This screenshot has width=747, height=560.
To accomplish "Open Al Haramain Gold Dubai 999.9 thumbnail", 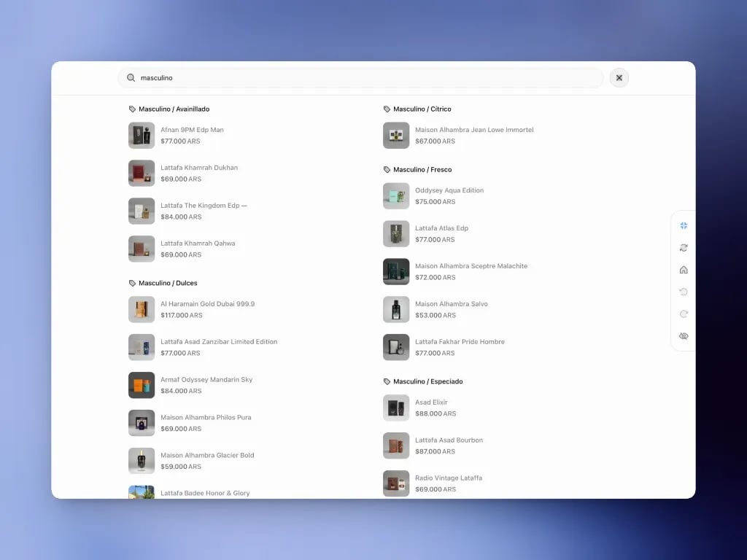I will pyautogui.click(x=142, y=309).
